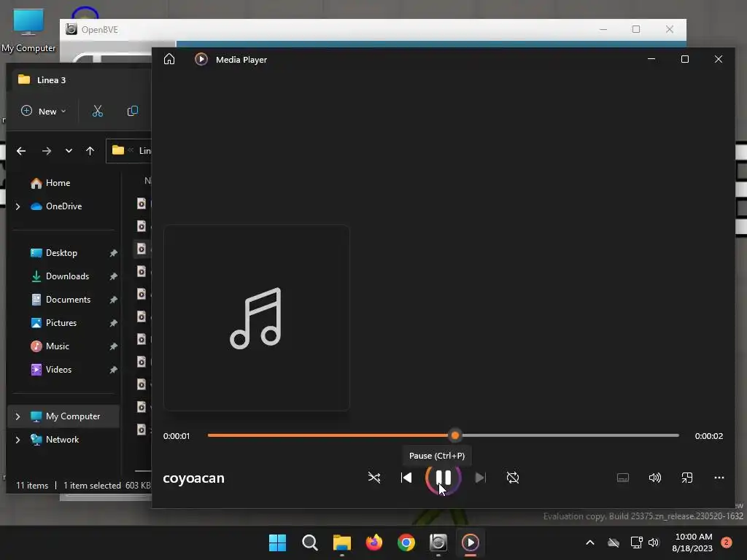Image resolution: width=747 pixels, height=560 pixels.
Task: Click pin icon next to Music
Action: (x=113, y=346)
